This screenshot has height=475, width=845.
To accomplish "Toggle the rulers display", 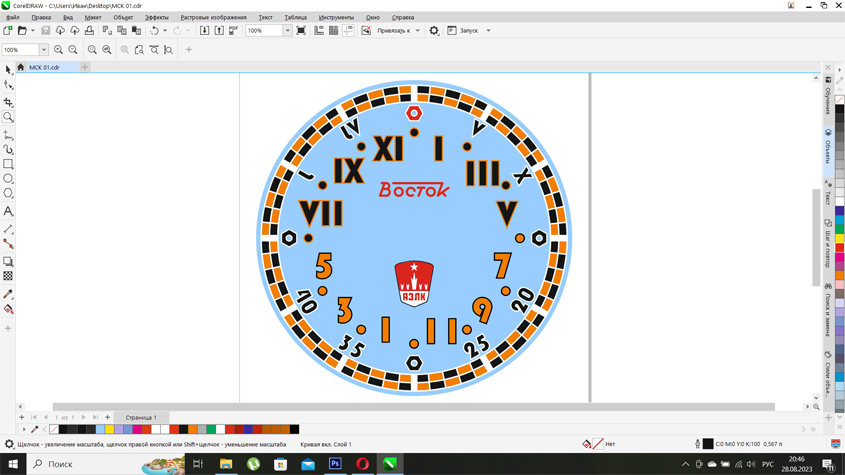I will pos(319,31).
